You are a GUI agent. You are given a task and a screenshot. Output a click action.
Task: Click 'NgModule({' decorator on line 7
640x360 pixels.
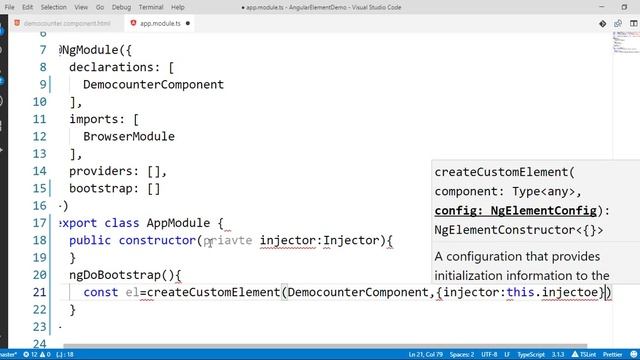pos(96,50)
